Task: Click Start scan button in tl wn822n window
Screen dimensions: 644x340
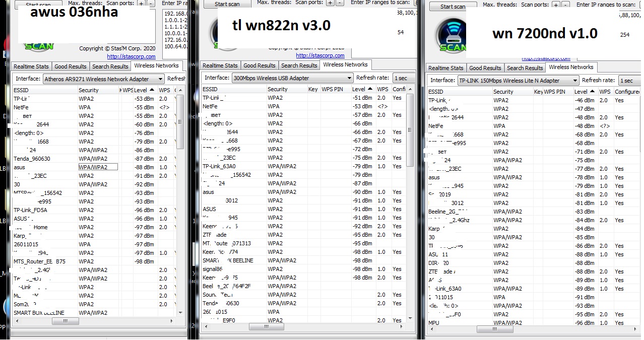Action: tap(227, 4)
